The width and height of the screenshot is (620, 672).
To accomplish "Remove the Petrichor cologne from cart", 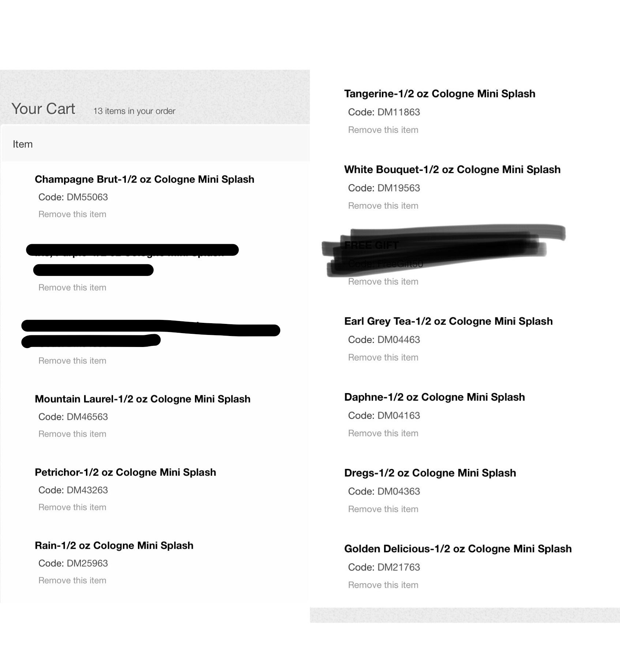I will click(x=72, y=507).
